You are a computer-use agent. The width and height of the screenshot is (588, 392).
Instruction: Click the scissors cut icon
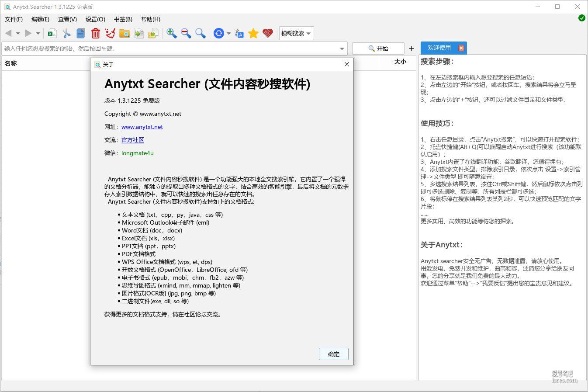[66, 33]
